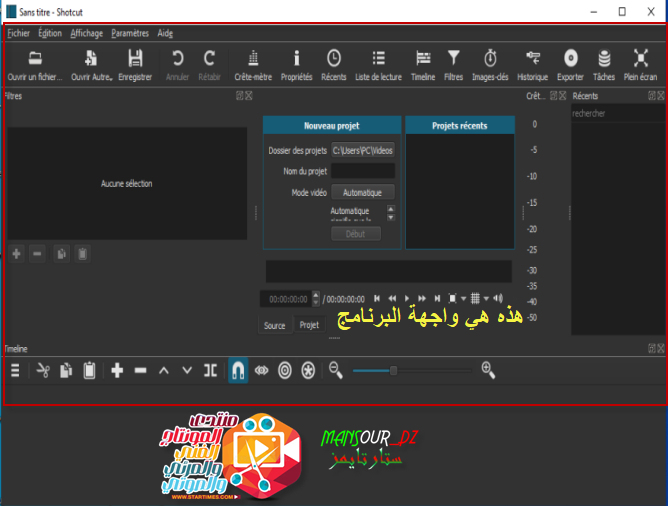Overwrite clip with the down chevron
This screenshot has height=506, width=668.
187,371
